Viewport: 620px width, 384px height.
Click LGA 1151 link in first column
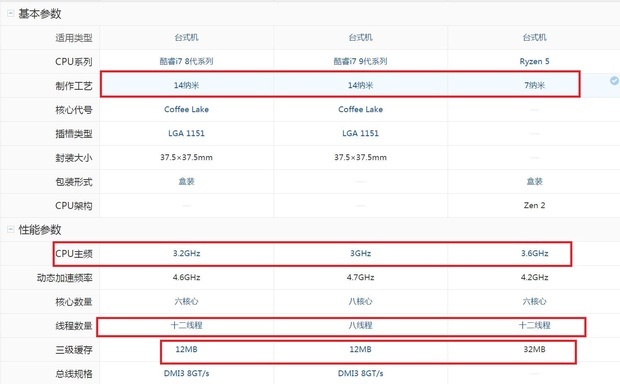pos(186,133)
